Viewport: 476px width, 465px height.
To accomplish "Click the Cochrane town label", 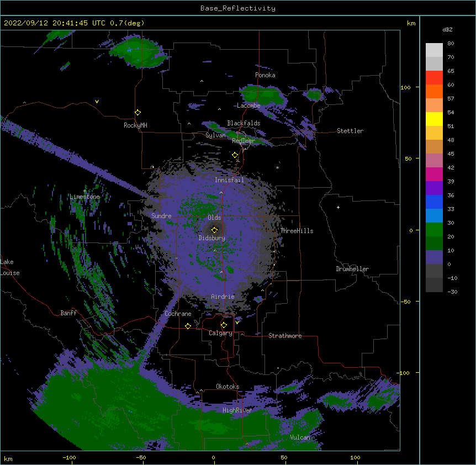I will 178,314.
